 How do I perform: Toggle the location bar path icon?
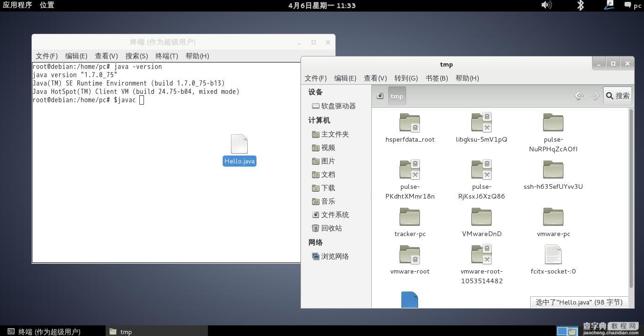(380, 96)
